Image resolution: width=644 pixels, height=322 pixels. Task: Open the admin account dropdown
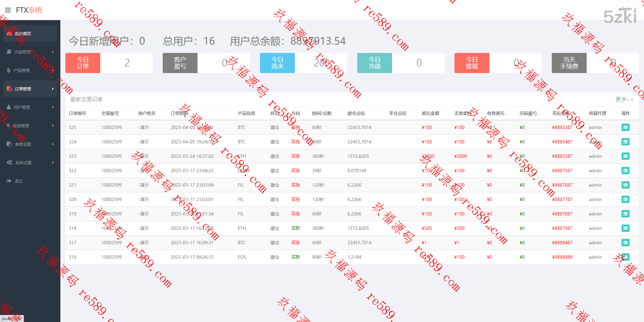627,9
